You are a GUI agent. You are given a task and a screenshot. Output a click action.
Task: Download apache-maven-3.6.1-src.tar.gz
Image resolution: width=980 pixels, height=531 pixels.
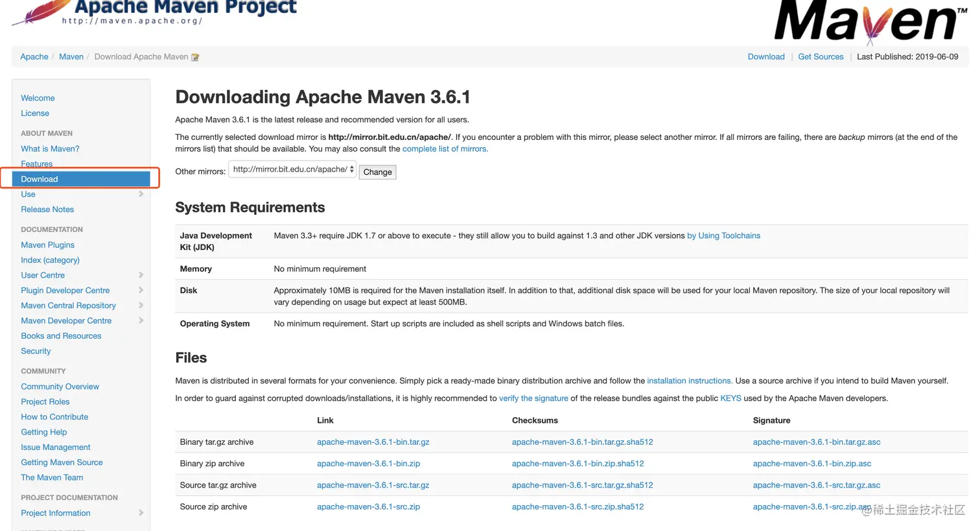[373, 485]
